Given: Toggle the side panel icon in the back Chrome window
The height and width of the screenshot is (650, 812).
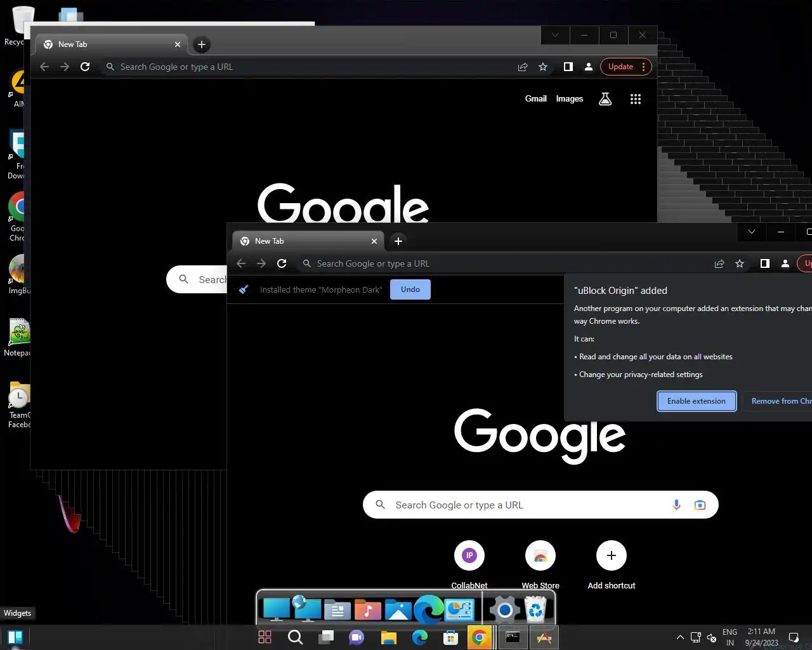Looking at the screenshot, I should coord(568,67).
